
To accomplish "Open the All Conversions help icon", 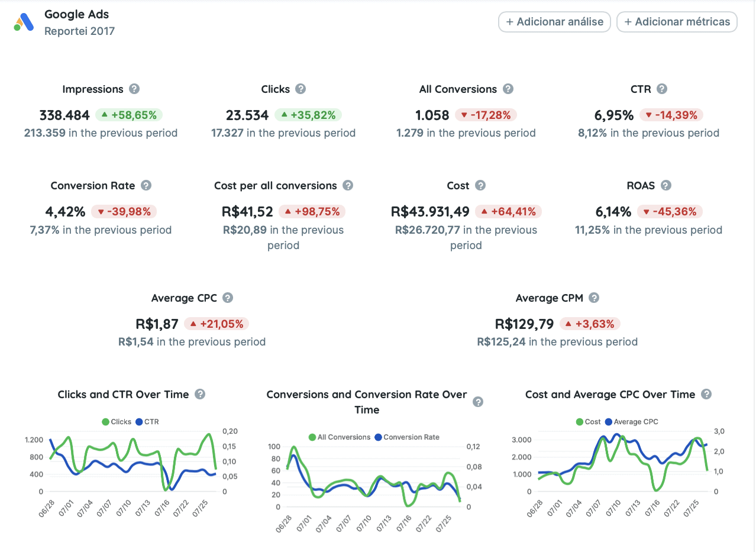I will coord(508,89).
